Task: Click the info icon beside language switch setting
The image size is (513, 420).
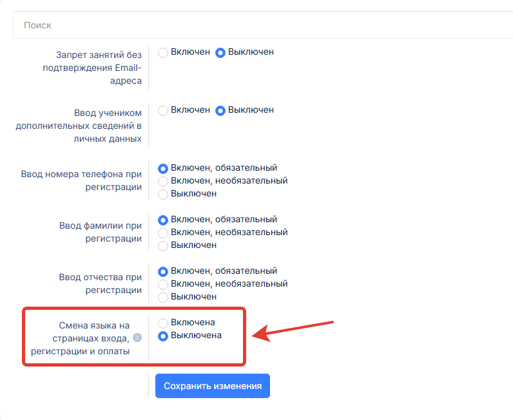Action: coord(137,338)
